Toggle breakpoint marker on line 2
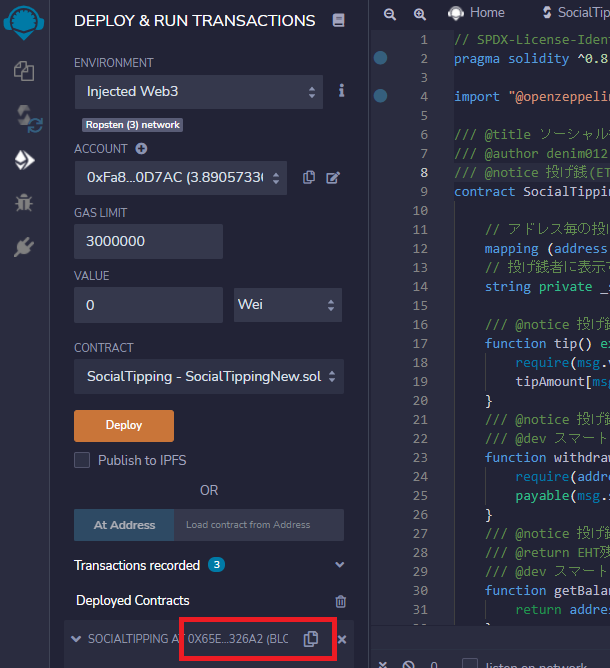The image size is (610, 668). pyautogui.click(x=380, y=58)
